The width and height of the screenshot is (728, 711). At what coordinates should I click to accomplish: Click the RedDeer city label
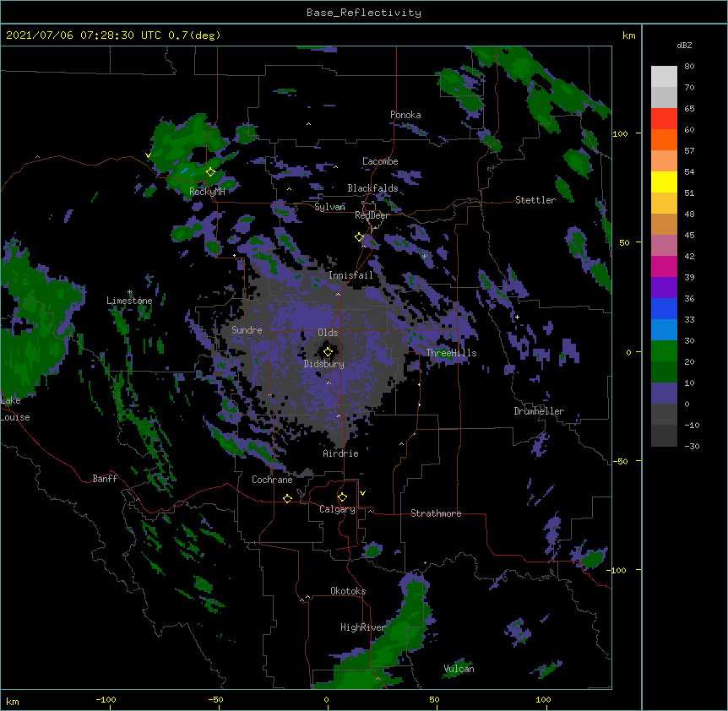click(372, 215)
